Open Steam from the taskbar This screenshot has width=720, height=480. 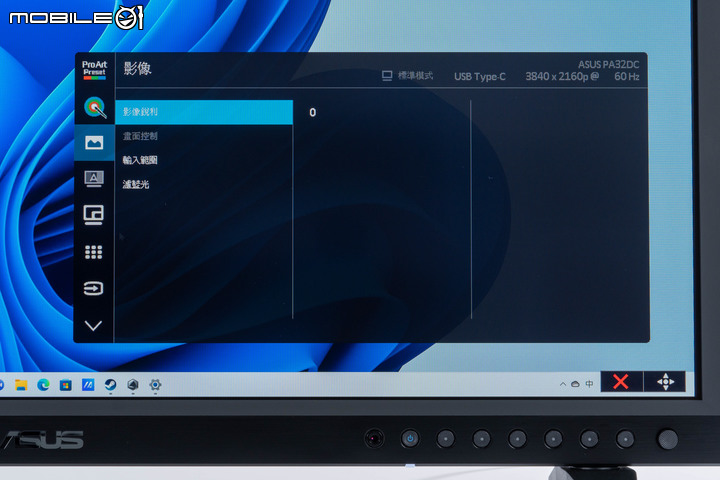pyautogui.click(x=110, y=385)
